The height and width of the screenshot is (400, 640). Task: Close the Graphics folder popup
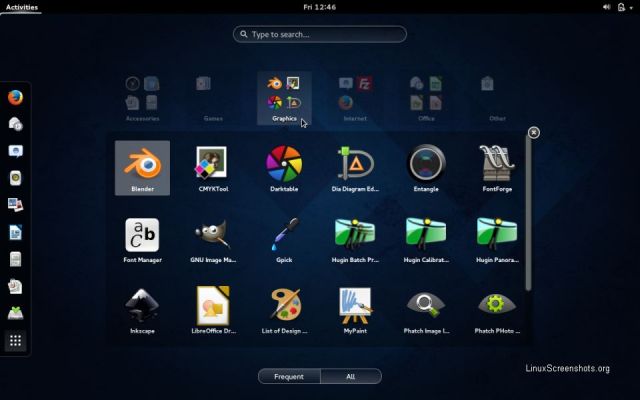[x=533, y=133]
